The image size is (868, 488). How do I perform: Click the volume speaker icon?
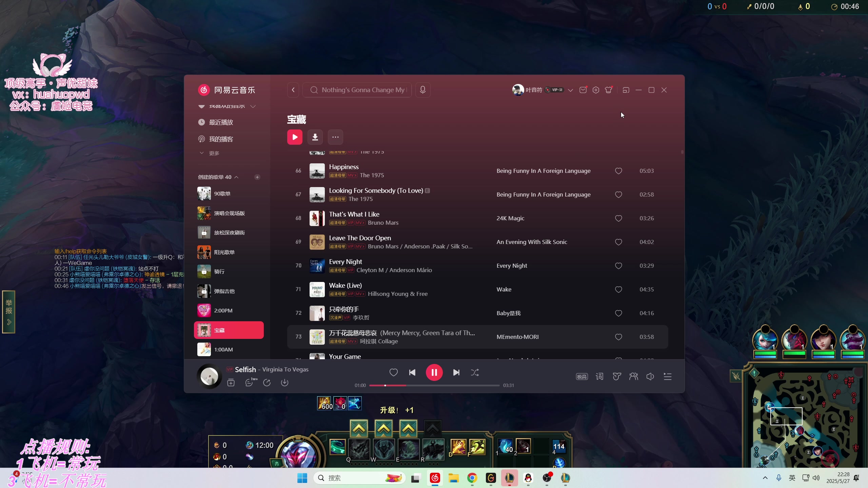click(650, 377)
